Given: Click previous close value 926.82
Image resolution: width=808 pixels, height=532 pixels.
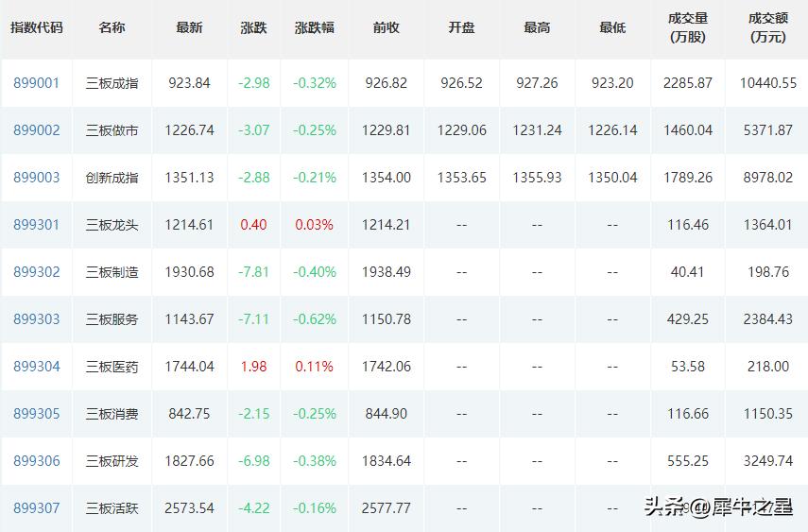Looking at the screenshot, I should [386, 83].
